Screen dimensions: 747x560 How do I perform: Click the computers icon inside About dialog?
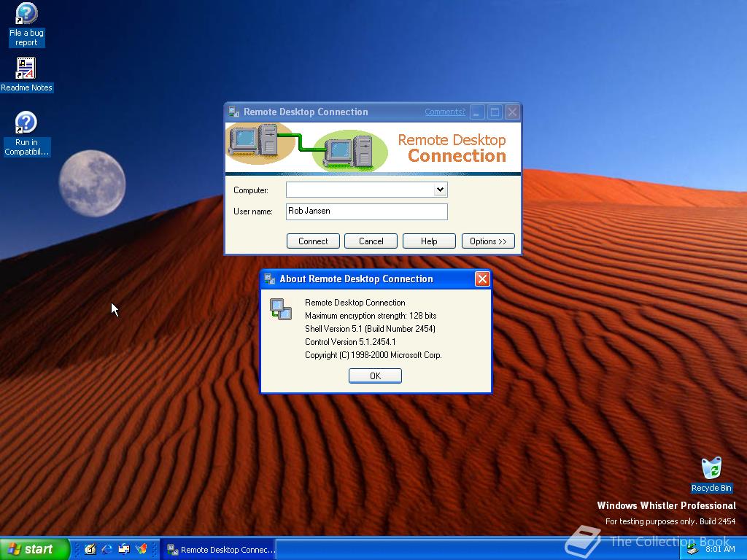281,309
